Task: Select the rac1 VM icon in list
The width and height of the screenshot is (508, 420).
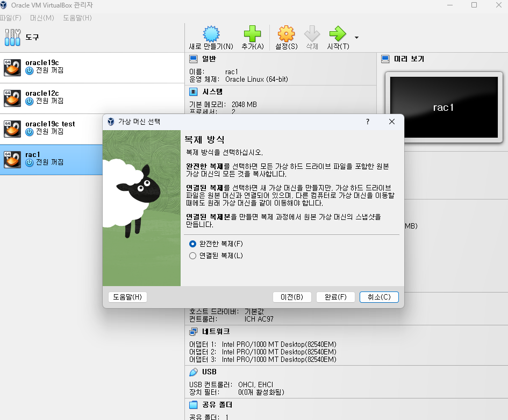Action: click(12, 159)
